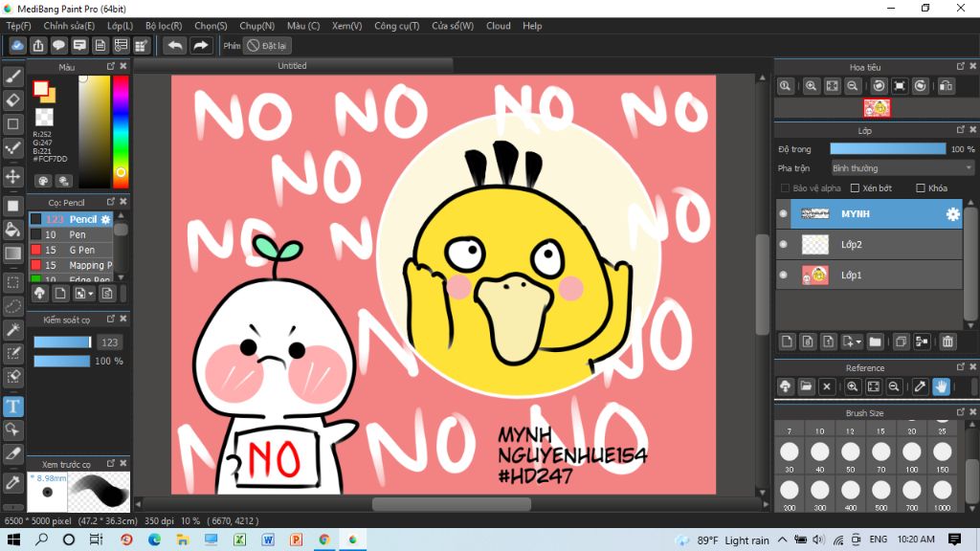Open the Bộ lọc(R) filter menu
This screenshot has height=551, width=980.
[x=164, y=26]
